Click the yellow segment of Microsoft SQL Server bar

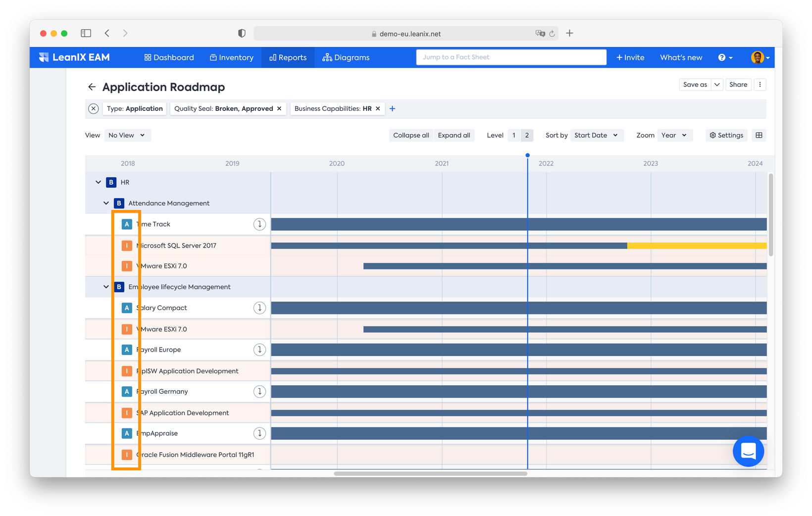pos(697,246)
